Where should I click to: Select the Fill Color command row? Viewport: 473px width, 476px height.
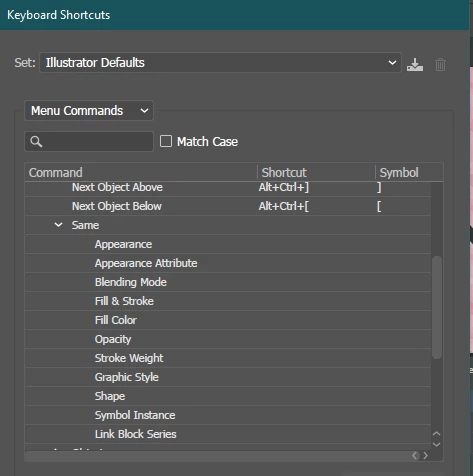(228, 320)
